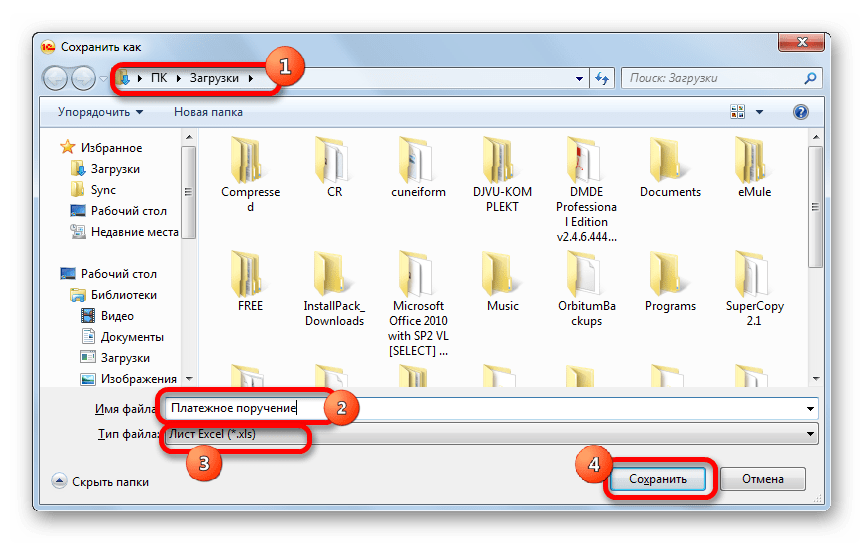Open the CR folder
This screenshot has width=864, height=544.
334,168
